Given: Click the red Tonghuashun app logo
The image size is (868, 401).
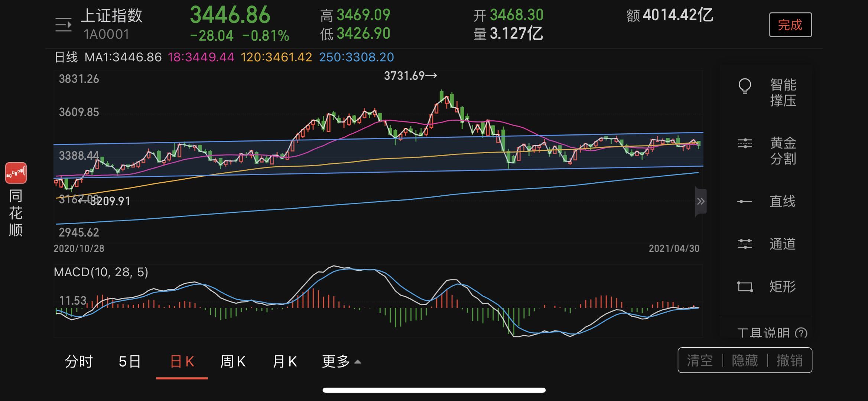Looking at the screenshot, I should 16,173.
